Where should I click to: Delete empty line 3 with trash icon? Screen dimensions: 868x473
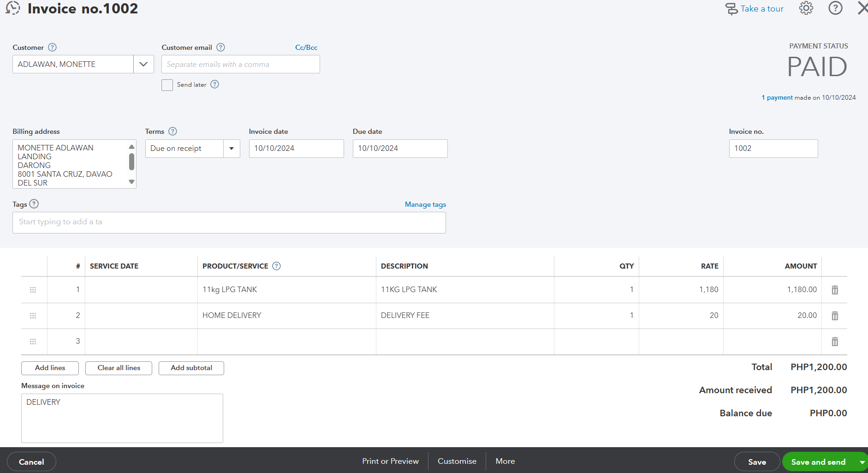click(x=835, y=341)
